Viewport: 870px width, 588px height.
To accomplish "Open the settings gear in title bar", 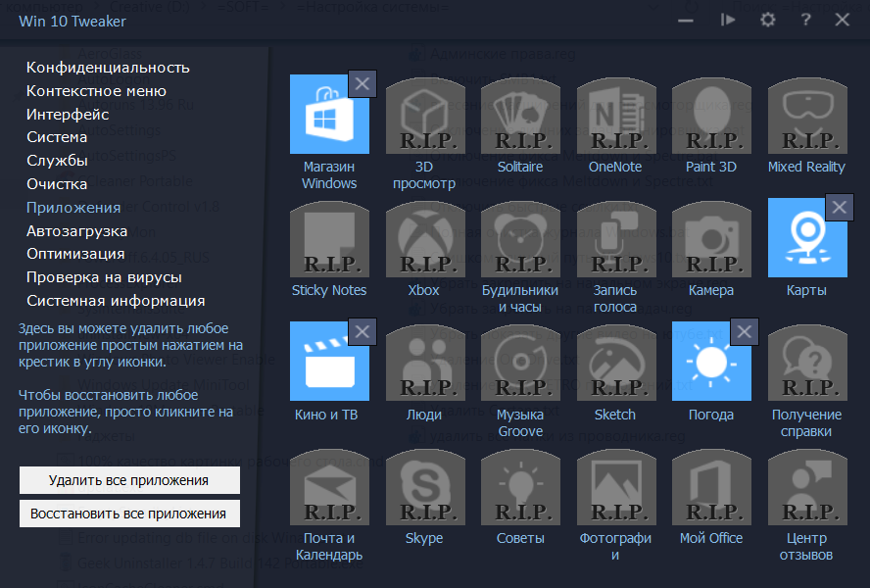I will [768, 20].
